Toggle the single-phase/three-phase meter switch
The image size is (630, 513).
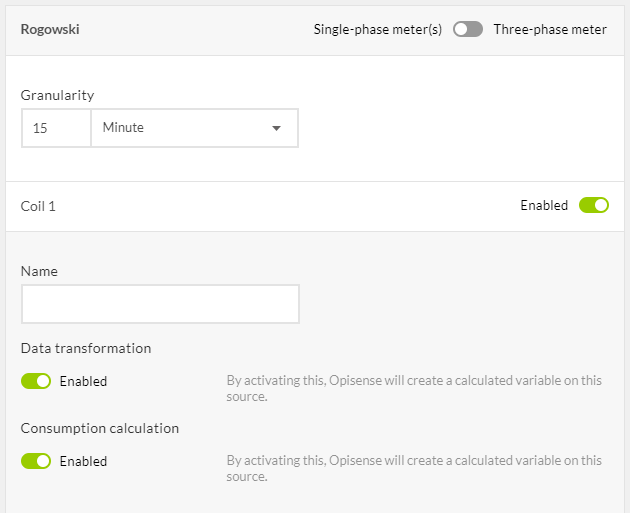467,29
